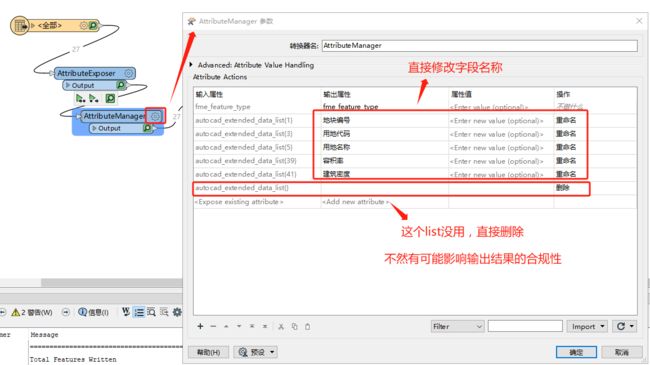Open the AttributeManager parameters gear icon

155,116
